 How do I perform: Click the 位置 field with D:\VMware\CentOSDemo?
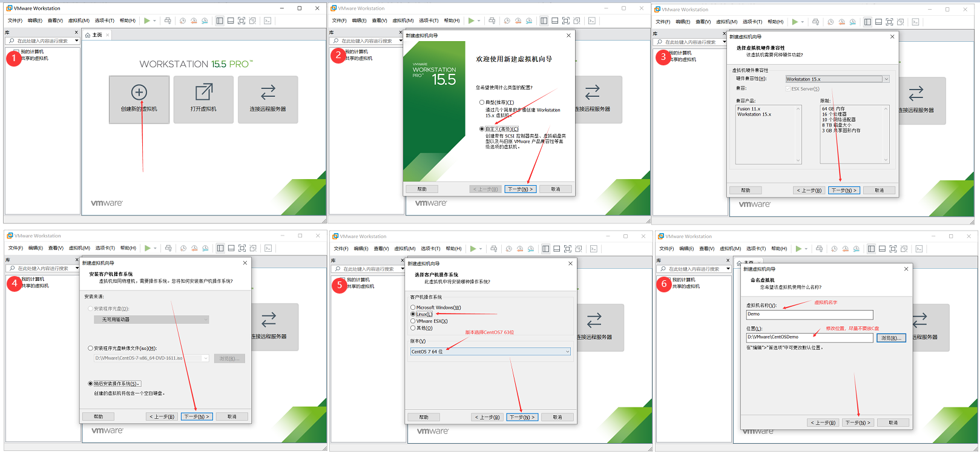[x=809, y=338]
